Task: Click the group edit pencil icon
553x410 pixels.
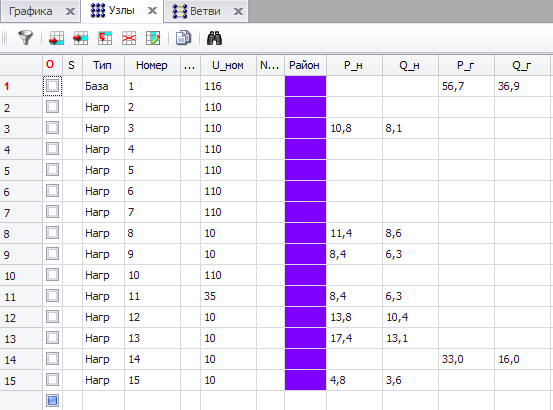Action: [x=153, y=38]
